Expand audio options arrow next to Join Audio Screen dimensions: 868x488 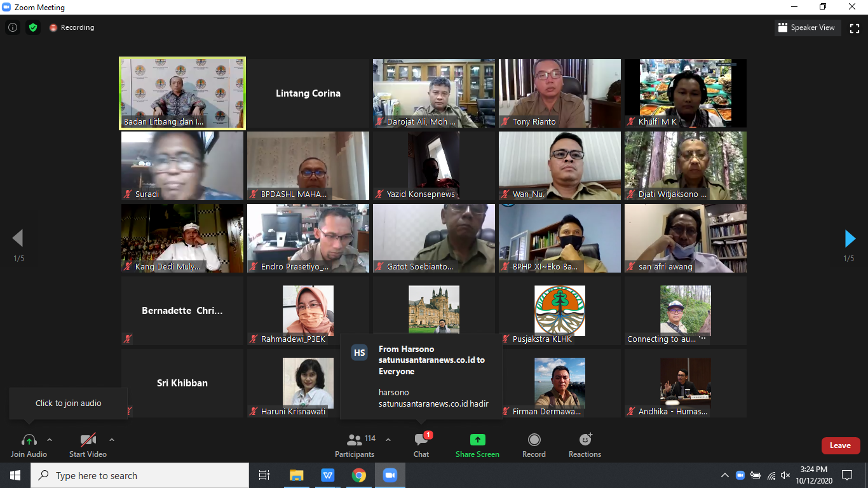[x=50, y=440]
